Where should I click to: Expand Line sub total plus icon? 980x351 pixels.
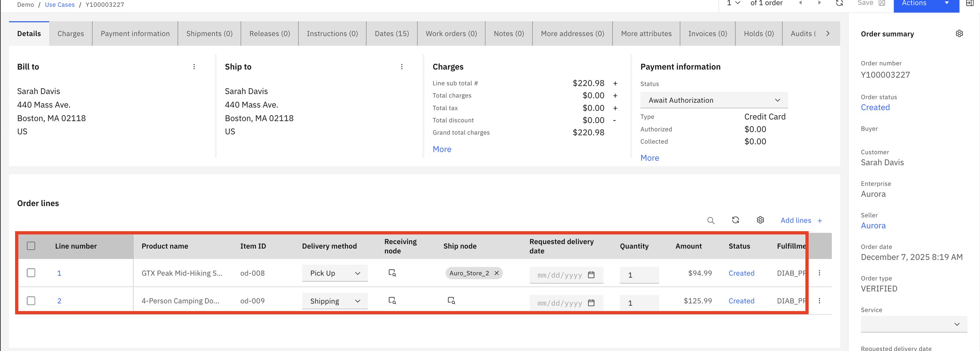[x=615, y=83]
